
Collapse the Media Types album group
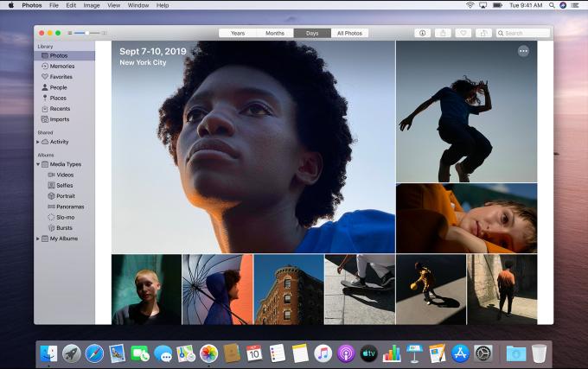[38, 164]
